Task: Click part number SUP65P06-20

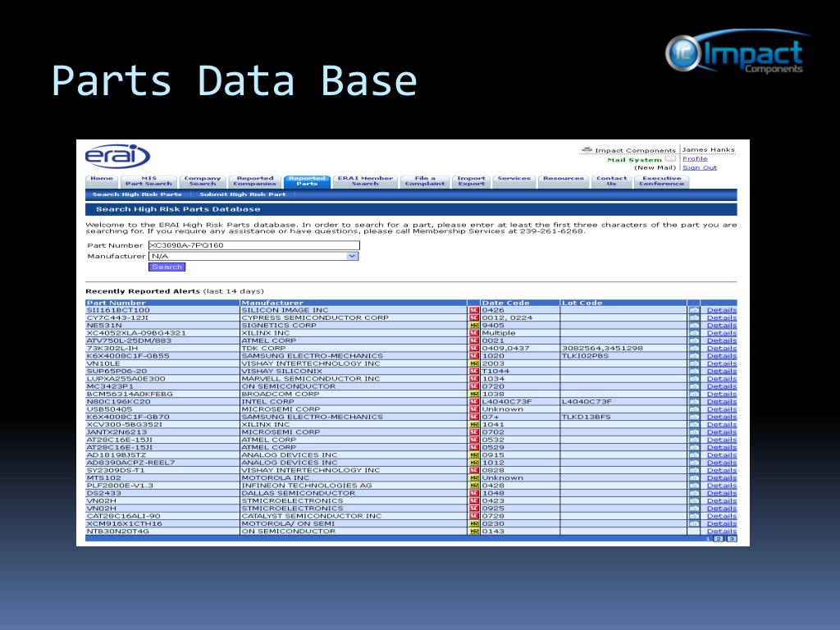Action: (x=118, y=371)
